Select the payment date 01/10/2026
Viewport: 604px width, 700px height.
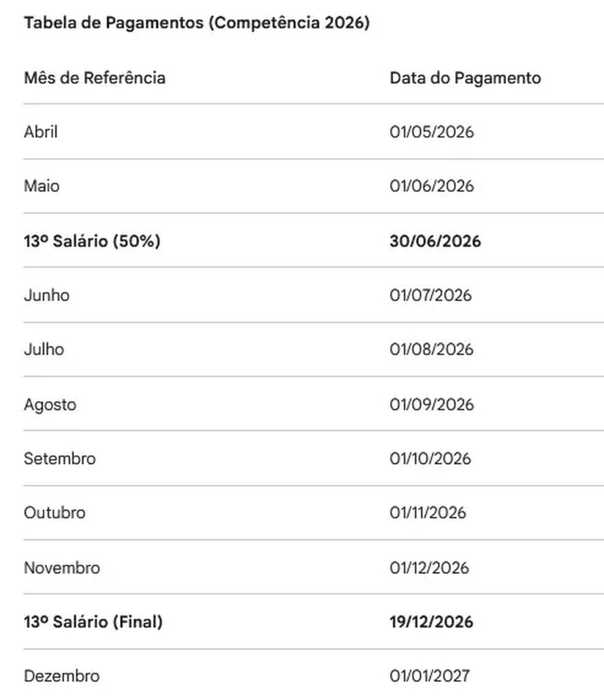(430, 458)
